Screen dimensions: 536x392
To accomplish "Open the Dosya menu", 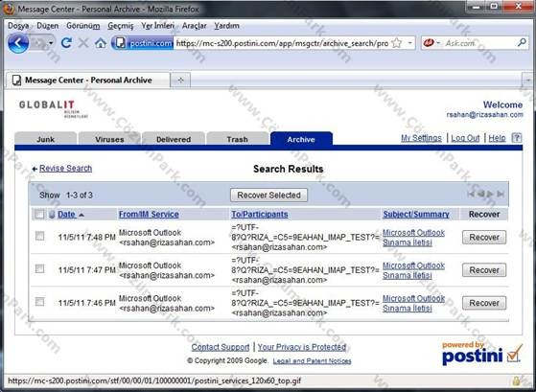I will coord(18,26).
